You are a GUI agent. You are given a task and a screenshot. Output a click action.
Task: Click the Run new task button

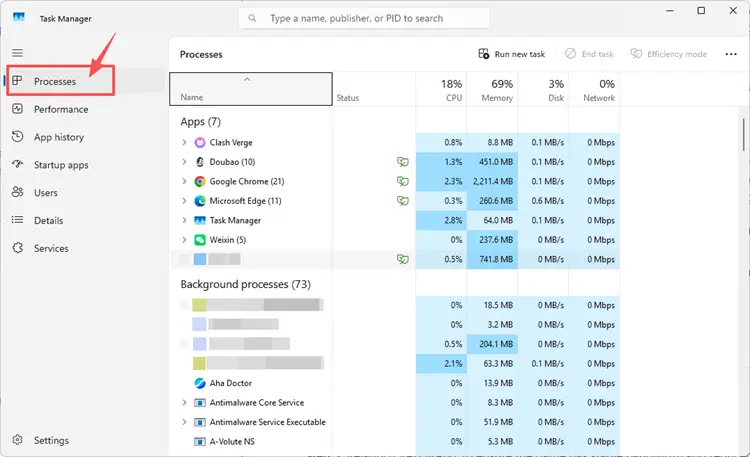[511, 54]
